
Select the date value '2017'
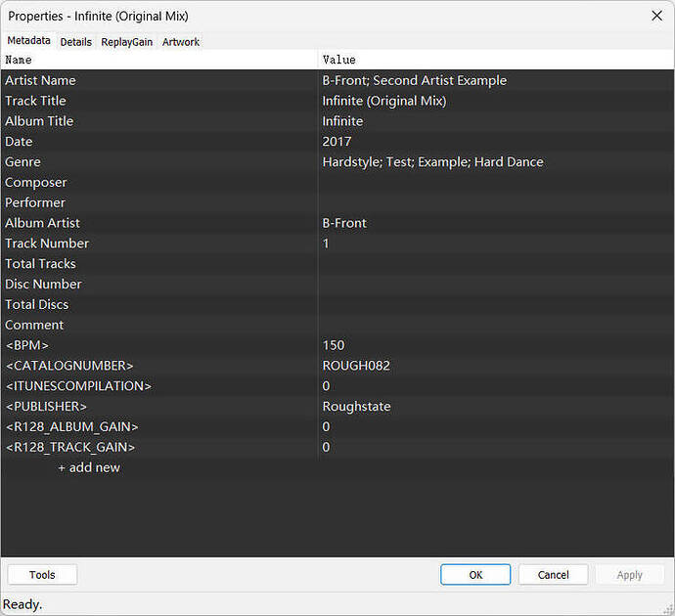(x=337, y=142)
